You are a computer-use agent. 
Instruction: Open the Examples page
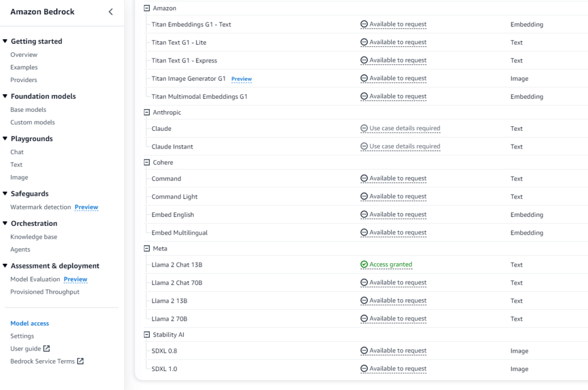[24, 68]
